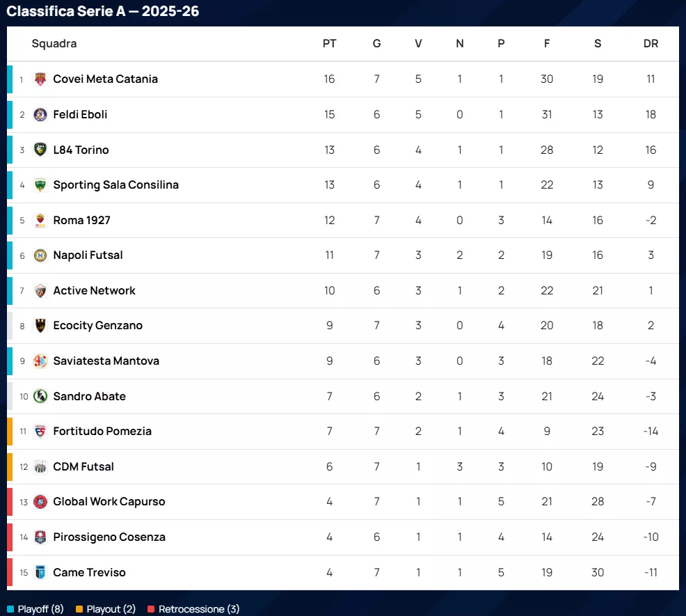Image resolution: width=686 pixels, height=616 pixels.
Task: Click the orange Playout legend swatch
Action: [x=79, y=609]
